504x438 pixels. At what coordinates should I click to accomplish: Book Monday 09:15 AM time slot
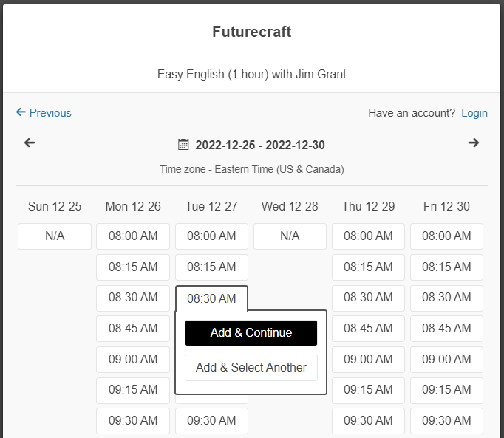133,390
